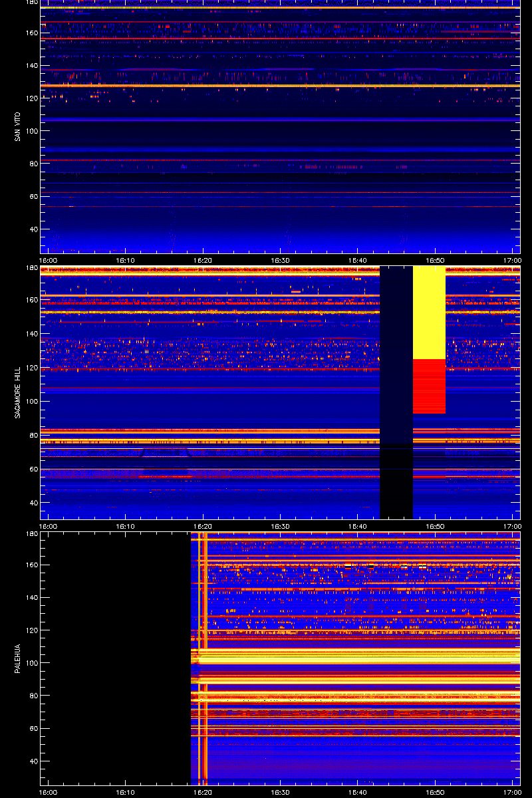
Task: Click 160 frequency tick on San Vito axis
Action: click(31, 33)
